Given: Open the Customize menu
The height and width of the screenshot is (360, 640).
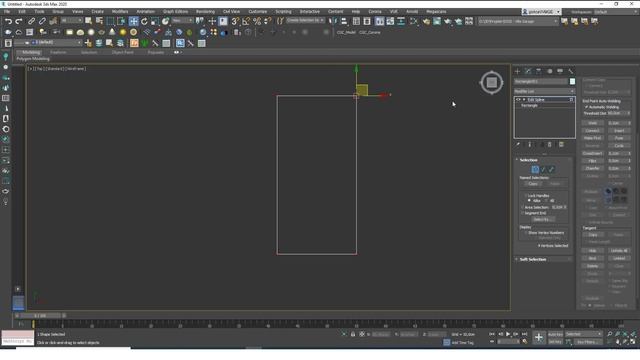Looking at the screenshot, I should click(x=258, y=12).
